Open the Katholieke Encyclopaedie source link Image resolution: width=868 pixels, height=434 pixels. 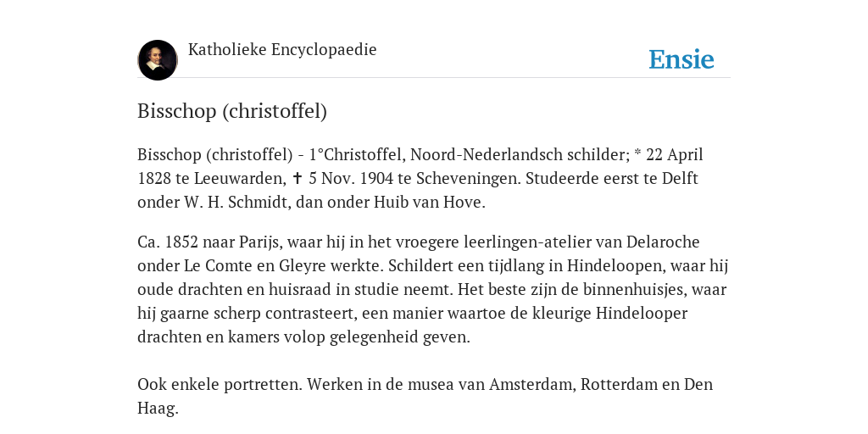pos(282,49)
